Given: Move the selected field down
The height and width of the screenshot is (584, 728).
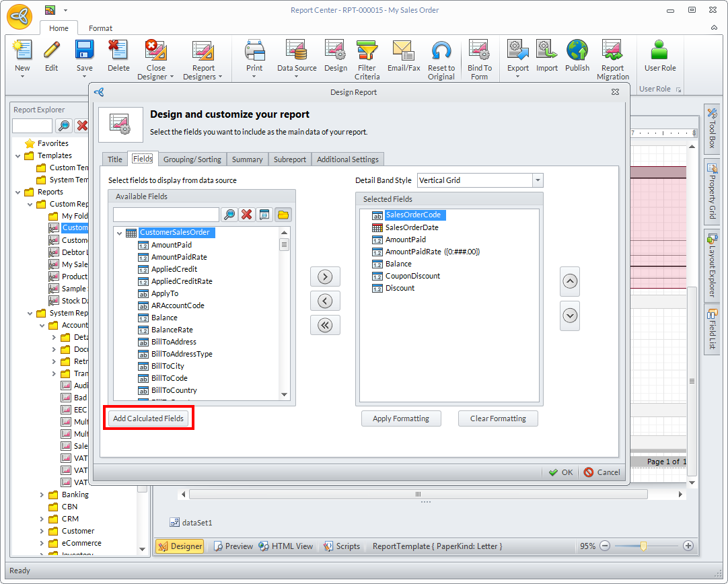Looking at the screenshot, I should [570, 315].
